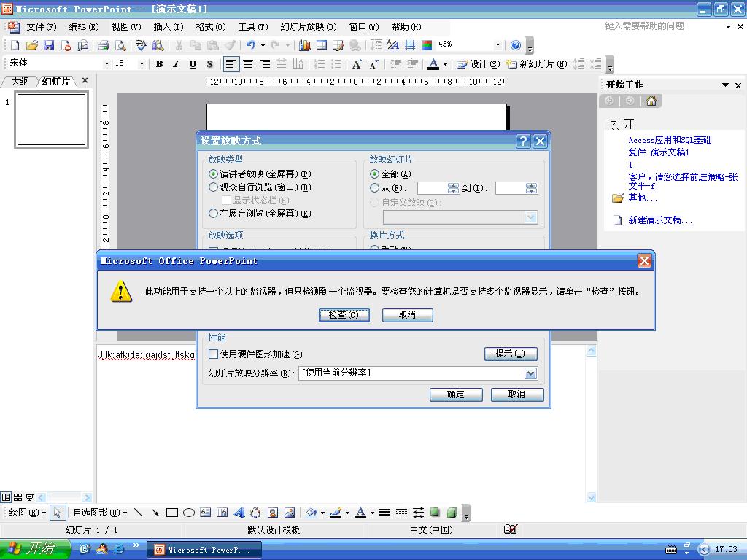Image resolution: width=747 pixels, height=560 pixels.
Task: Toggle the grid display icon
Action: 410,45
